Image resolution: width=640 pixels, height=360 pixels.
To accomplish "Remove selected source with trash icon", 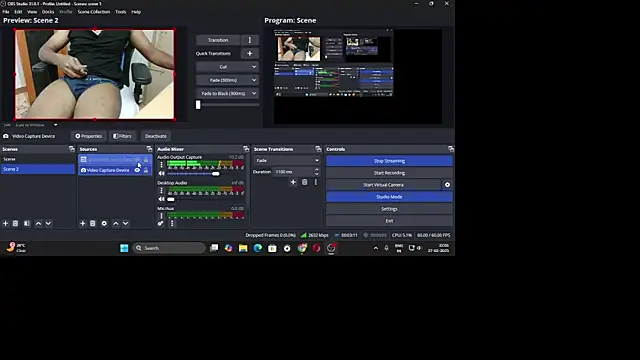I will pyautogui.click(x=93, y=224).
